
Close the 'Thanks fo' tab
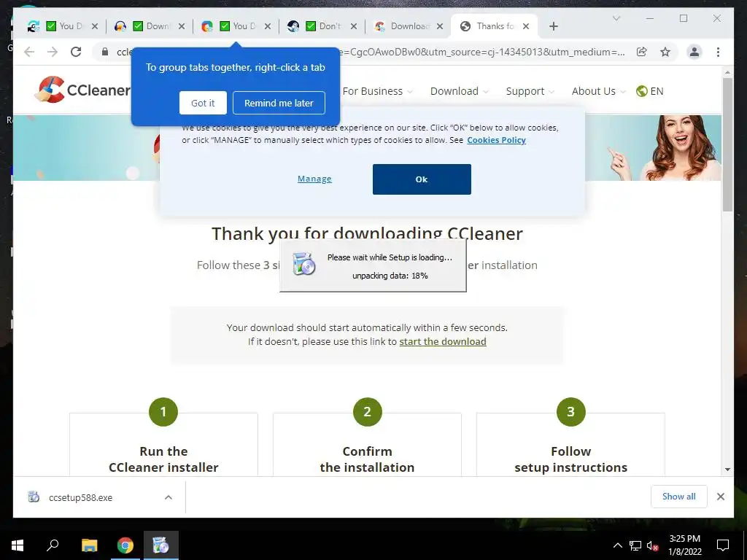point(526,26)
